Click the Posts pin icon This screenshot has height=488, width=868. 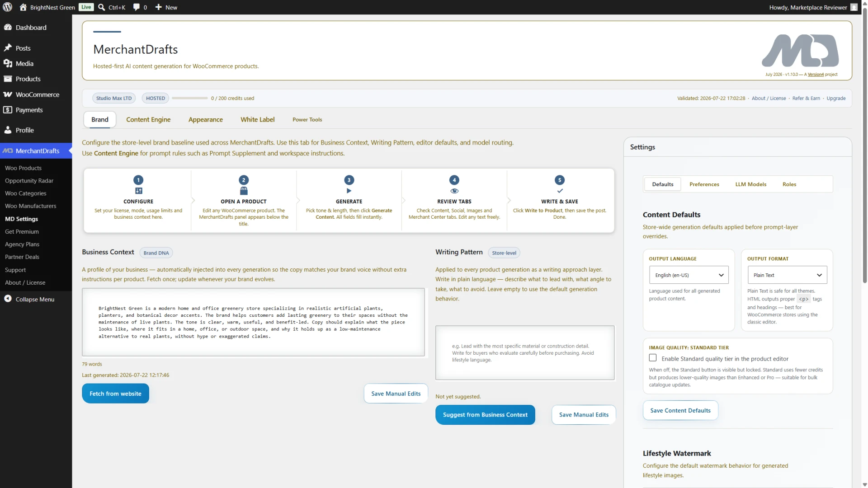coord(8,48)
